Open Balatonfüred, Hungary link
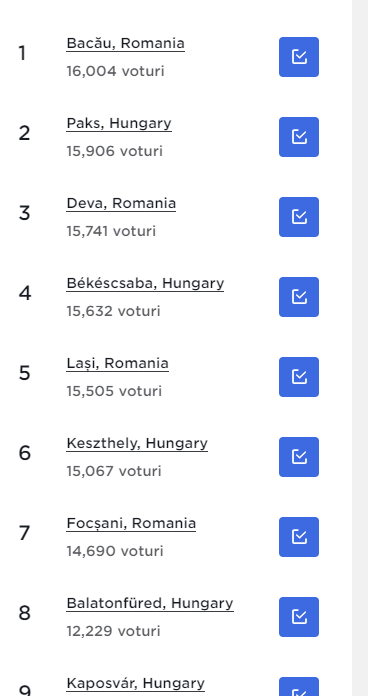Screen dimensions: 368x696 click(x=150, y=603)
